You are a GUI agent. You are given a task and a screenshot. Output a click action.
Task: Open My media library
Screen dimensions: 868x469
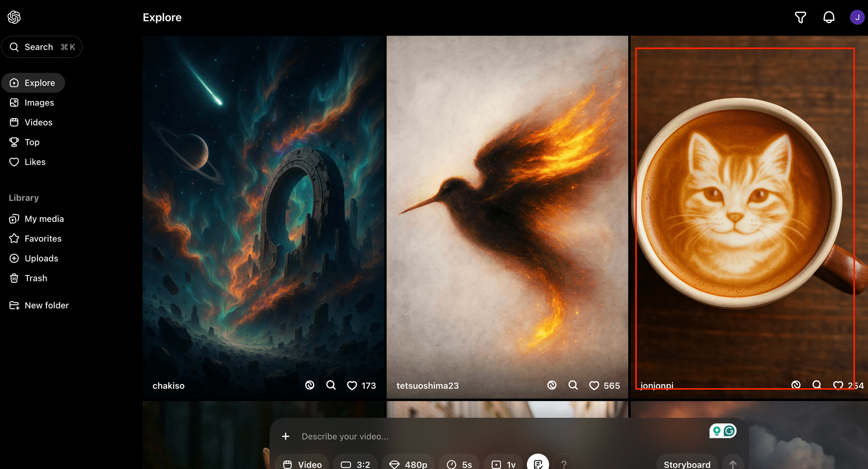tap(37, 219)
